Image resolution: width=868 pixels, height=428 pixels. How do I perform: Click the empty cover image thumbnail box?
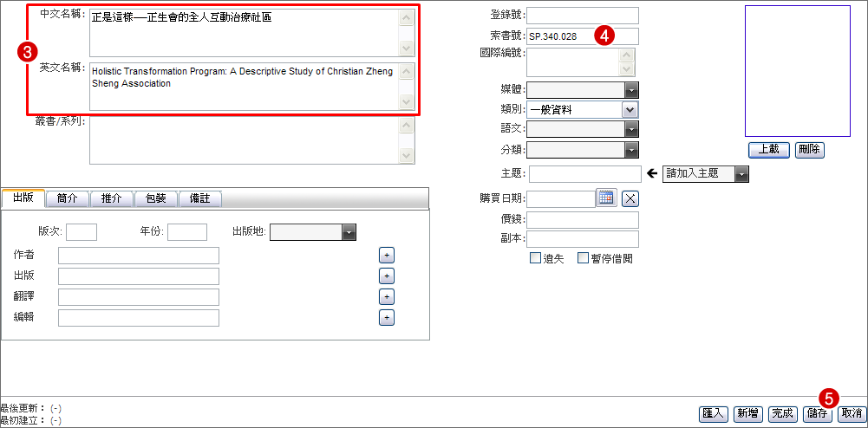coord(798,71)
